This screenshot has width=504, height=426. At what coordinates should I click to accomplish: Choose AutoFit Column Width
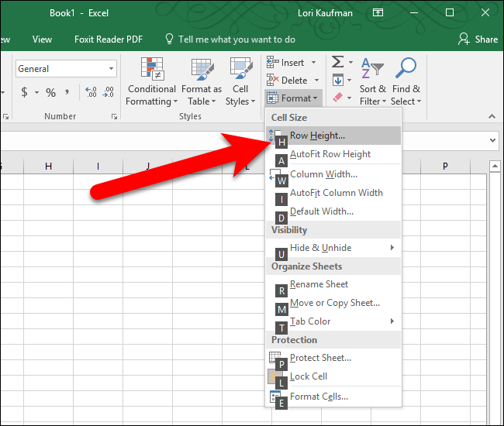[336, 193]
